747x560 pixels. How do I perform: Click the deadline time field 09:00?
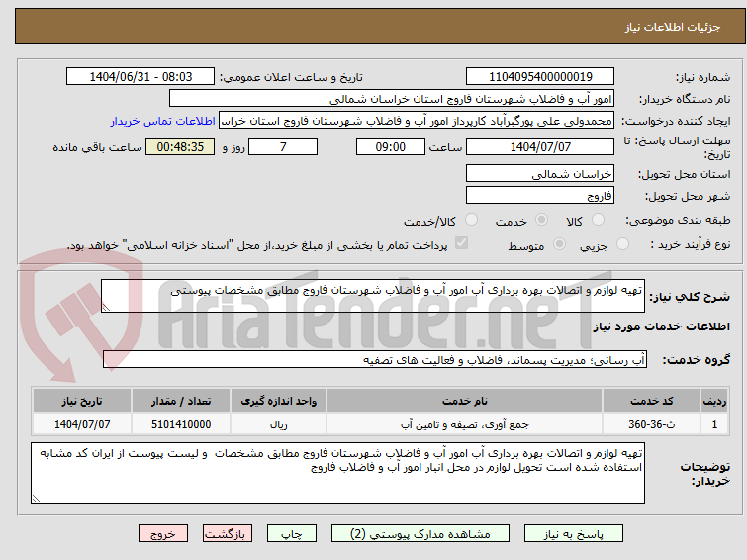390,146
